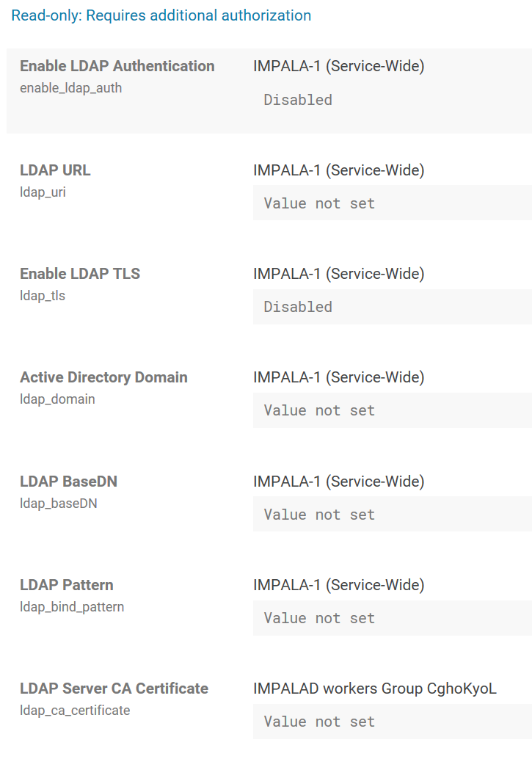Click the LDAP Server CA Certificate value field
532x770 pixels.
coord(392,722)
